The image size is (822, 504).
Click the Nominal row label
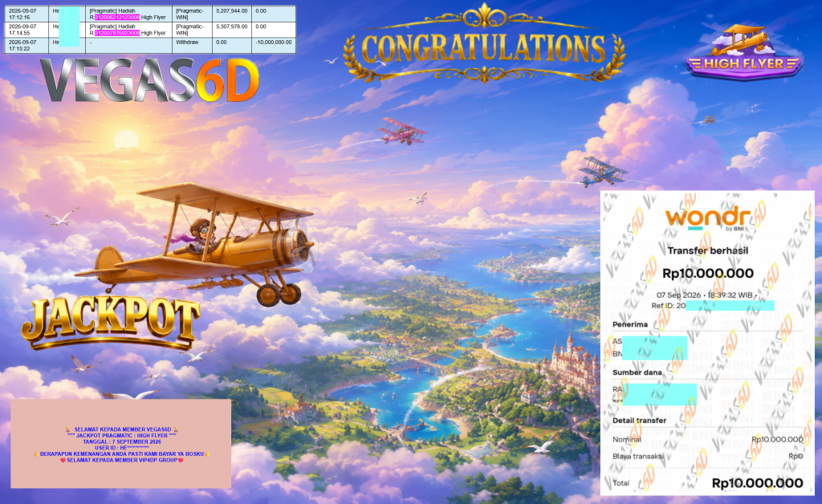point(626,440)
